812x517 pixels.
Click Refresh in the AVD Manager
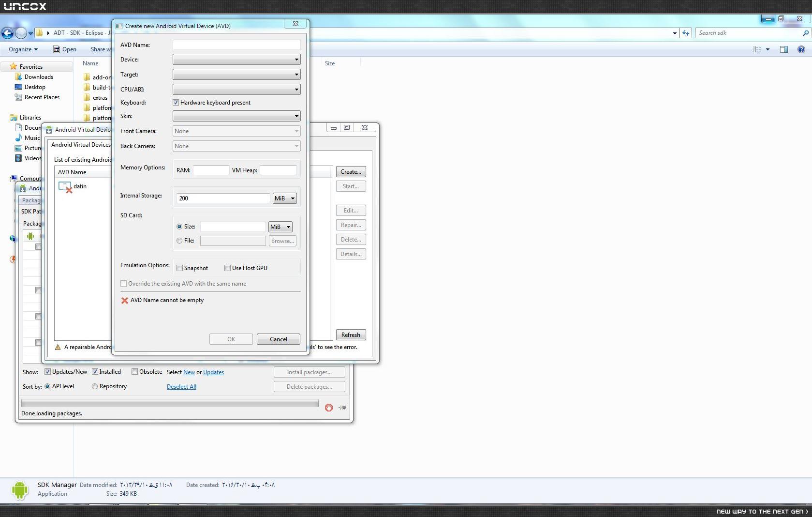click(351, 335)
